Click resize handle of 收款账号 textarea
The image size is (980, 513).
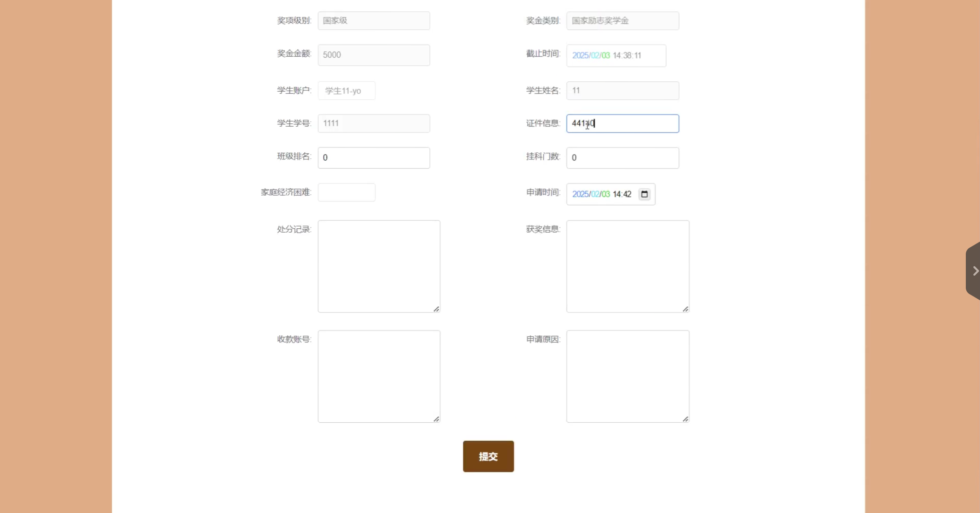tap(436, 419)
